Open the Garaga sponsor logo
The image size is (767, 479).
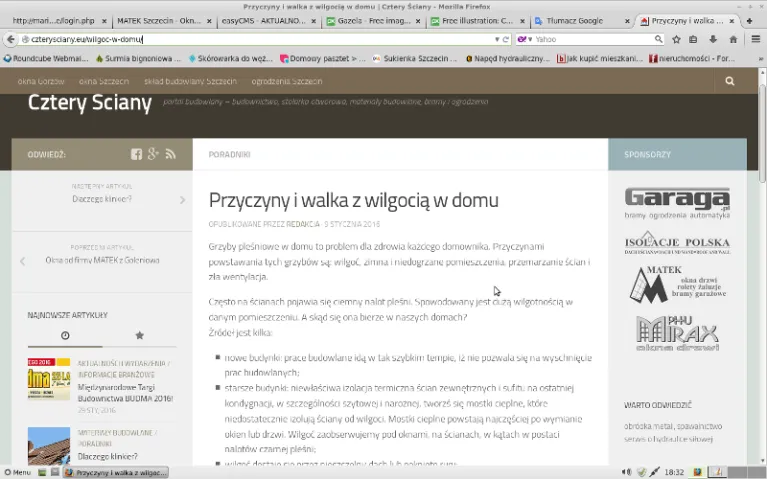tap(677, 203)
